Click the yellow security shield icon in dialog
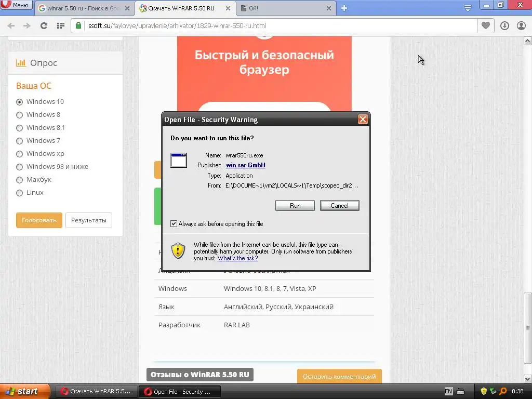Viewport: 532px width, 399px height. [178, 251]
